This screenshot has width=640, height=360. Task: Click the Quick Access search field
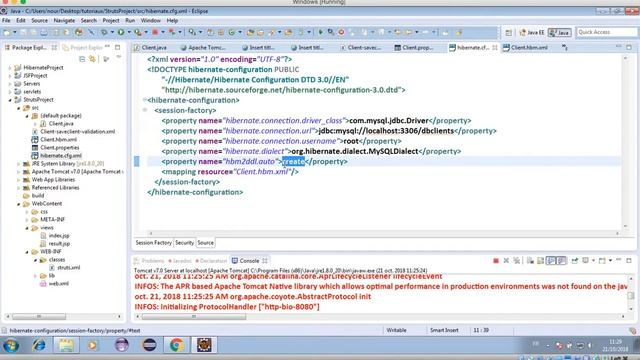(x=607, y=32)
